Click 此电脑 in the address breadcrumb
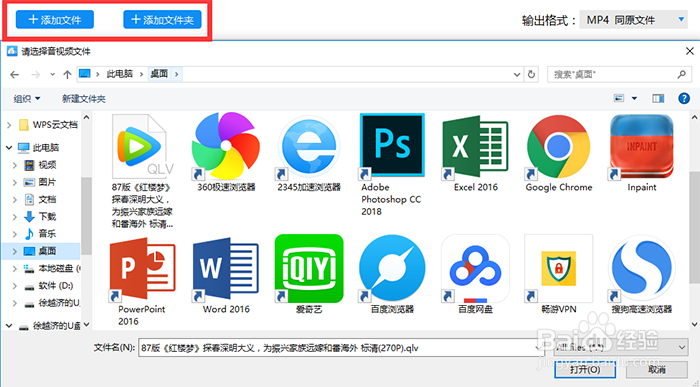700x387 pixels. click(119, 74)
